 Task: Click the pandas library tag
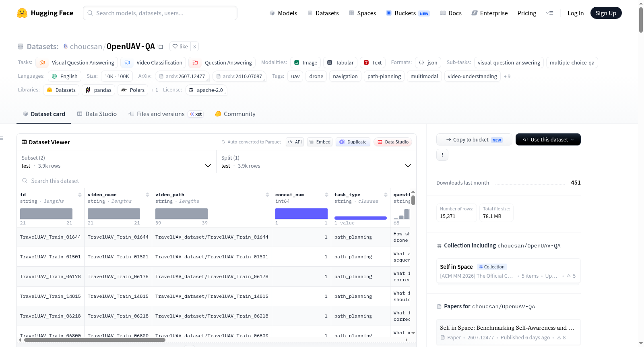99,90
